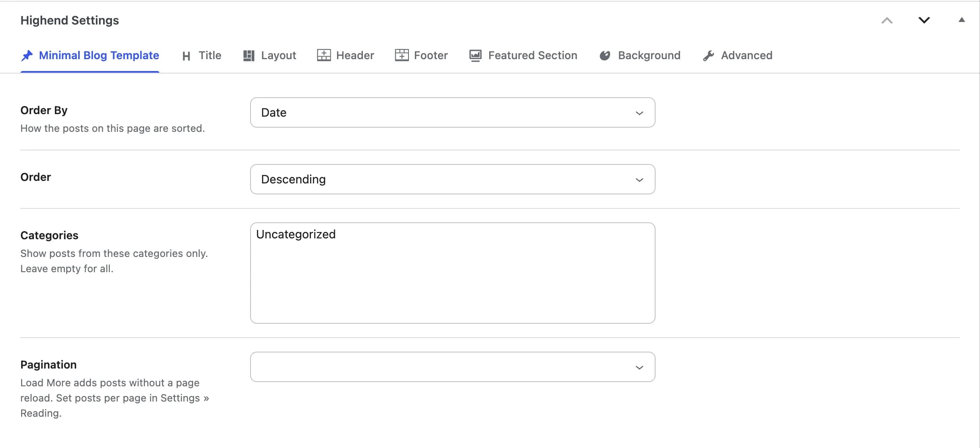
Task: Open the empty Pagination dropdown
Action: (453, 367)
